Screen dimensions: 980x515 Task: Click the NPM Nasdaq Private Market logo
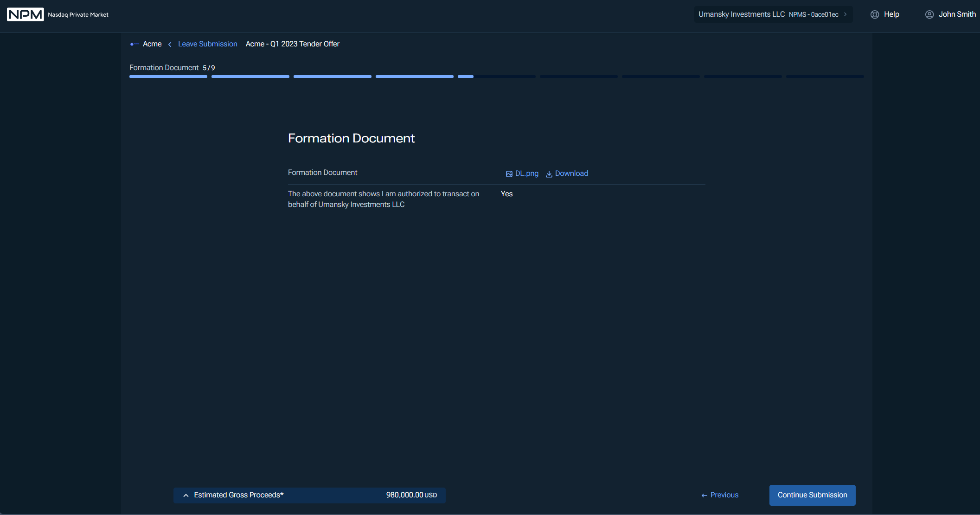[x=58, y=14]
